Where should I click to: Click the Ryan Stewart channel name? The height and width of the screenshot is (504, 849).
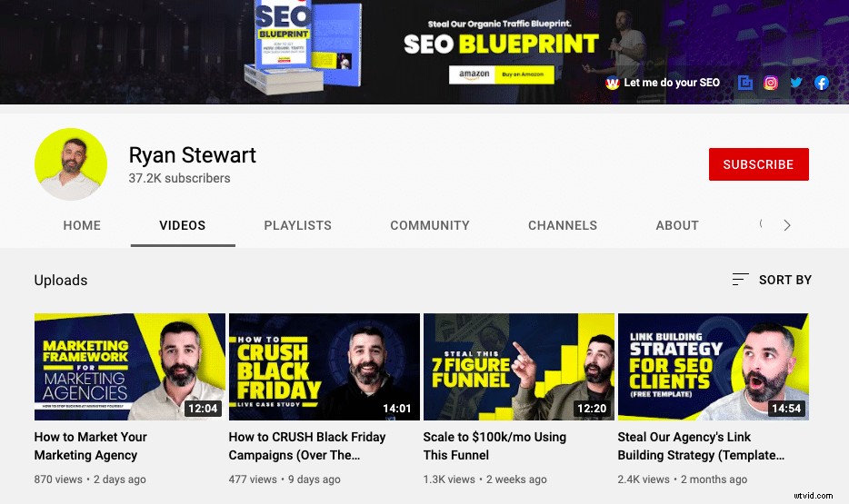[x=192, y=155]
